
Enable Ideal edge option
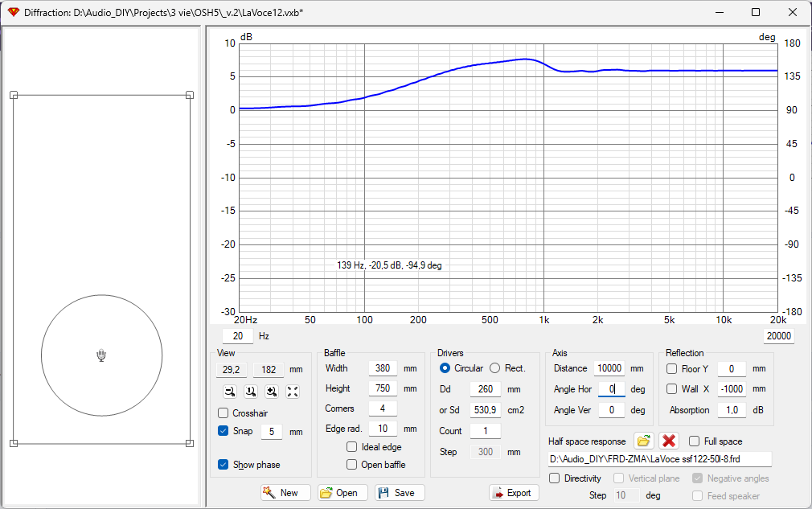click(351, 447)
